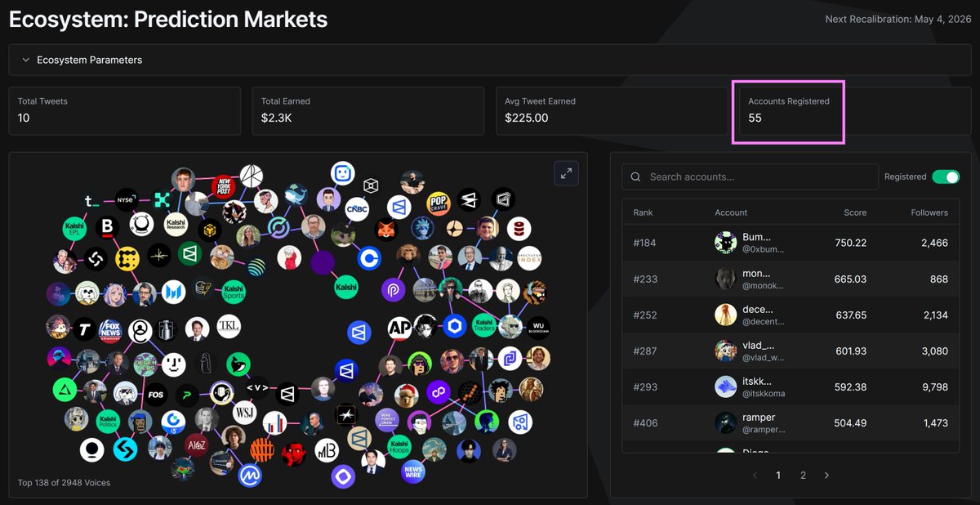
Task: Click the Next Recalibration date text
Action: (x=898, y=19)
